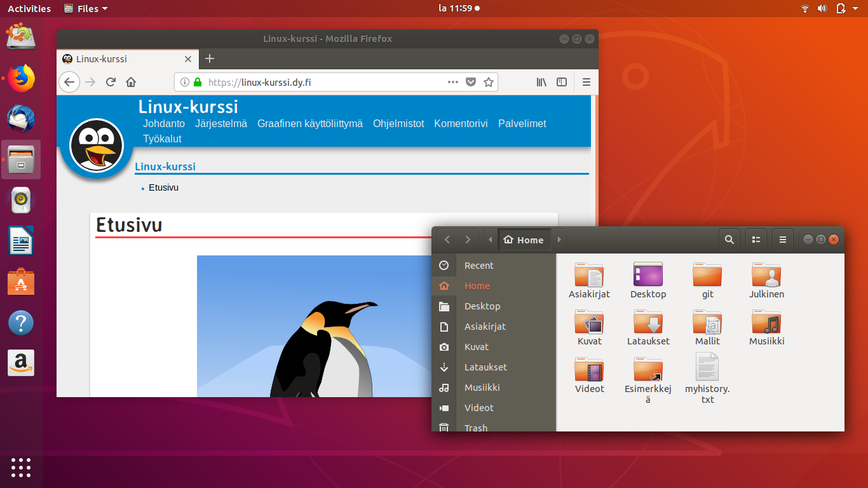Click the Firefox home button icon
The height and width of the screenshot is (488, 868).
[131, 82]
